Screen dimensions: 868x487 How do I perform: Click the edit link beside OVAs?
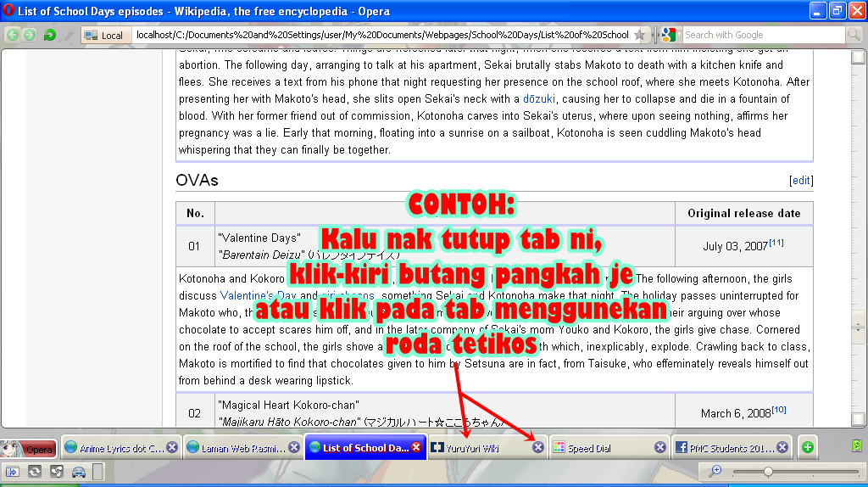[x=801, y=180]
